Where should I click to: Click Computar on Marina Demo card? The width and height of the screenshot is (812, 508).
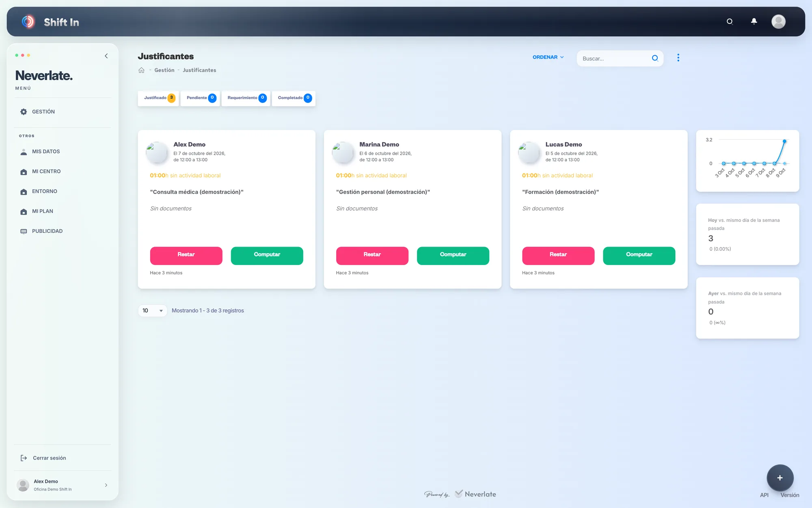click(453, 256)
